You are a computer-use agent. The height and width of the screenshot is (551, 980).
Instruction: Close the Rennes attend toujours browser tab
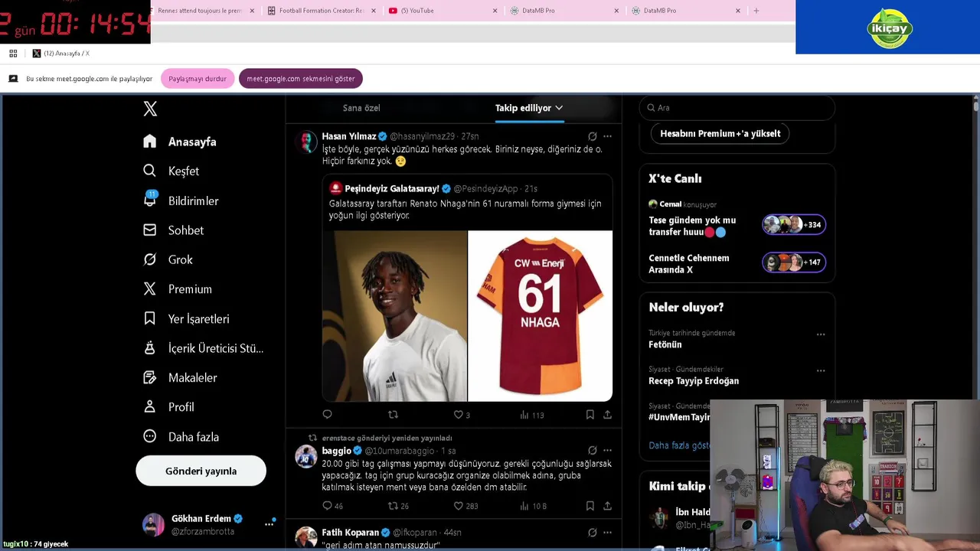click(x=252, y=11)
